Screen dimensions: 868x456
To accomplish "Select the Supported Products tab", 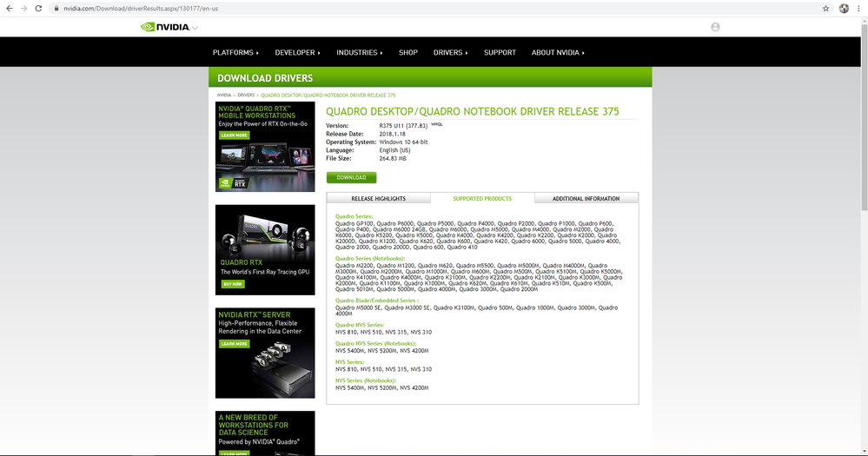I will [x=482, y=198].
